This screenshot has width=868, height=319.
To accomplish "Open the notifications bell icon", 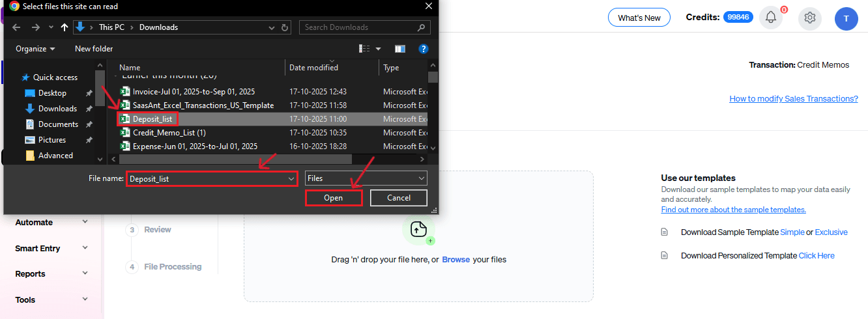I will pyautogui.click(x=771, y=18).
